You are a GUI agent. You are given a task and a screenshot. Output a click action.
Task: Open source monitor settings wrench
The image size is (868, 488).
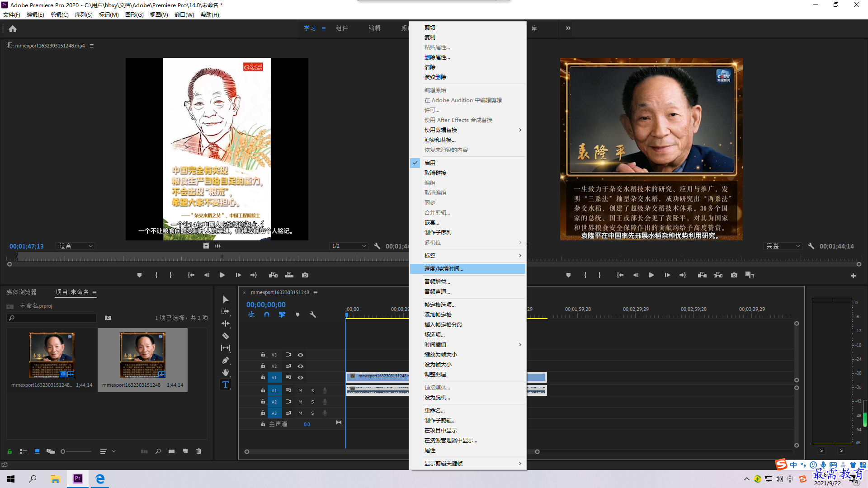tap(377, 246)
